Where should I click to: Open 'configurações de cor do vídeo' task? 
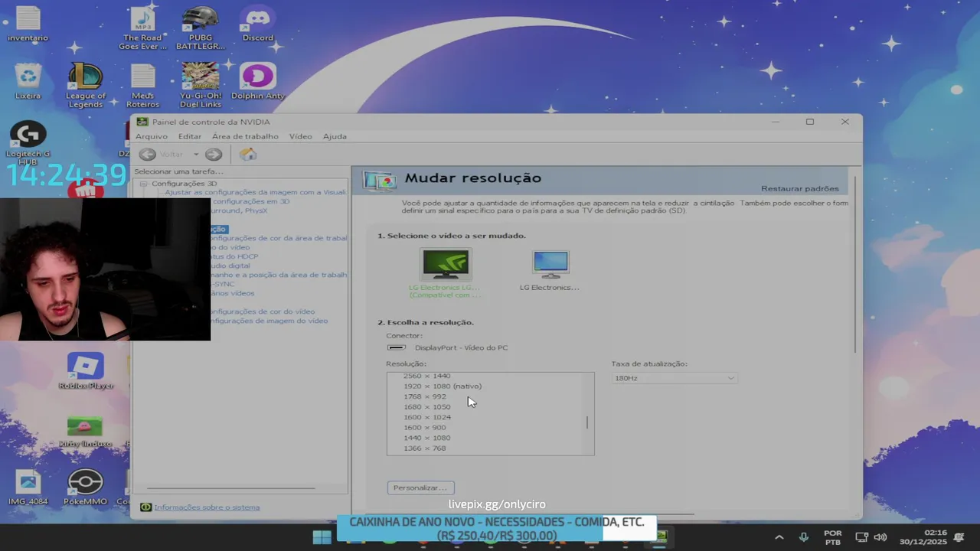pyautogui.click(x=263, y=311)
